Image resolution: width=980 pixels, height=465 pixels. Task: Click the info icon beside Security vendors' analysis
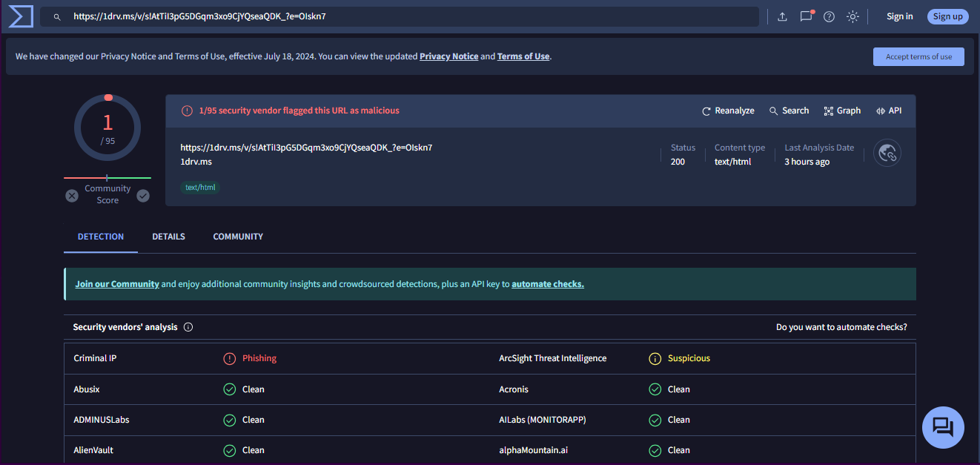pos(188,327)
